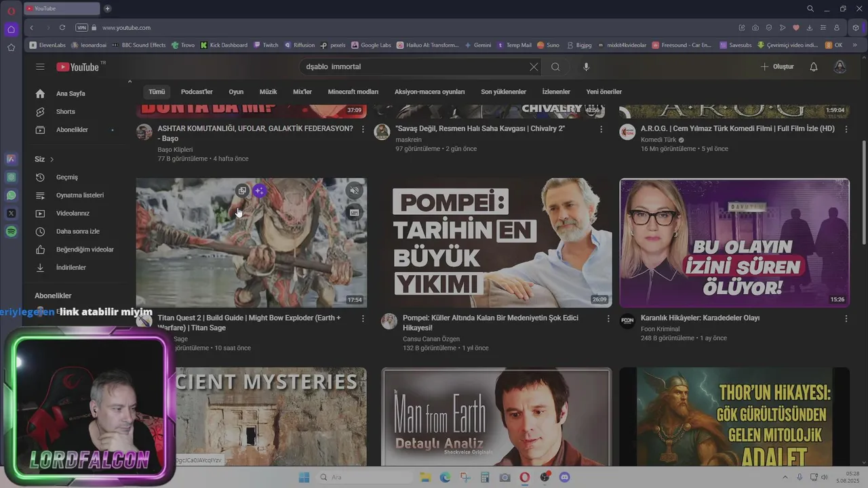868x488 pixels.
Task: Open the Gemini bookmark
Action: tap(477, 45)
